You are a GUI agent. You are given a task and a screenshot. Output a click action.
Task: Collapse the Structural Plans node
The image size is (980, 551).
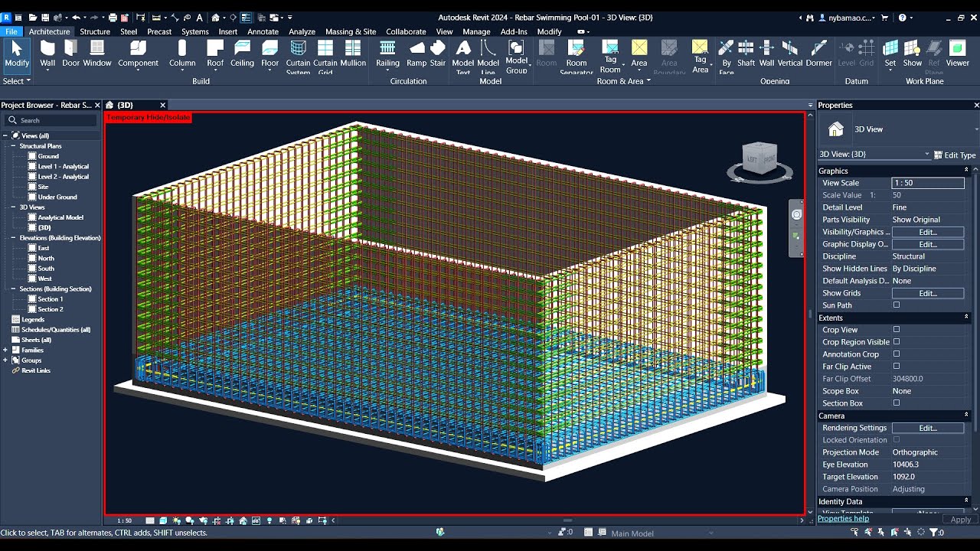pyautogui.click(x=13, y=145)
